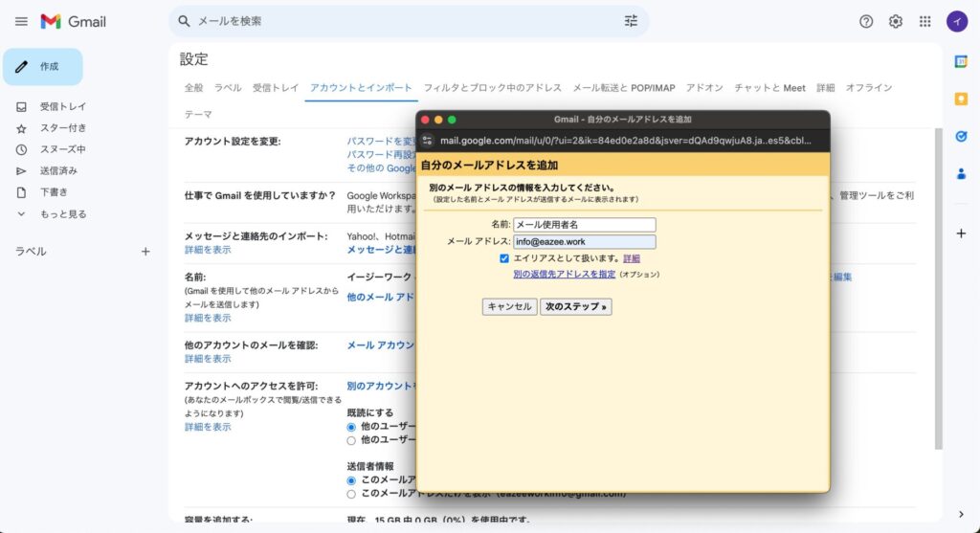Open Google Tasks side panel icon
The width and height of the screenshot is (980, 533).
[x=961, y=136]
